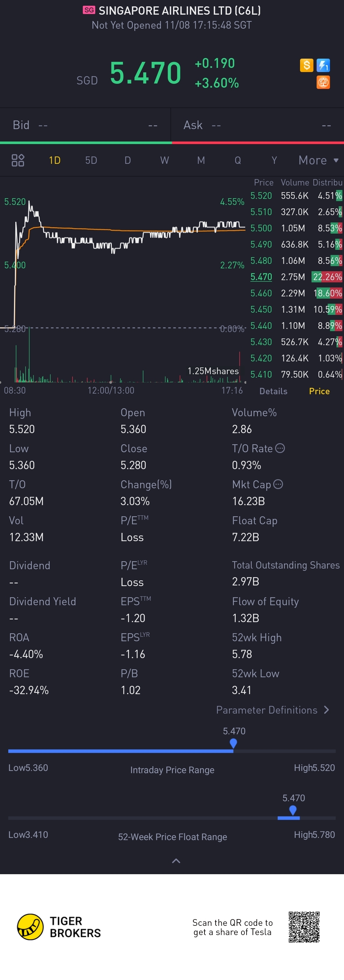
Task: Tap the Tiger Brokers logo
Action: [59, 927]
